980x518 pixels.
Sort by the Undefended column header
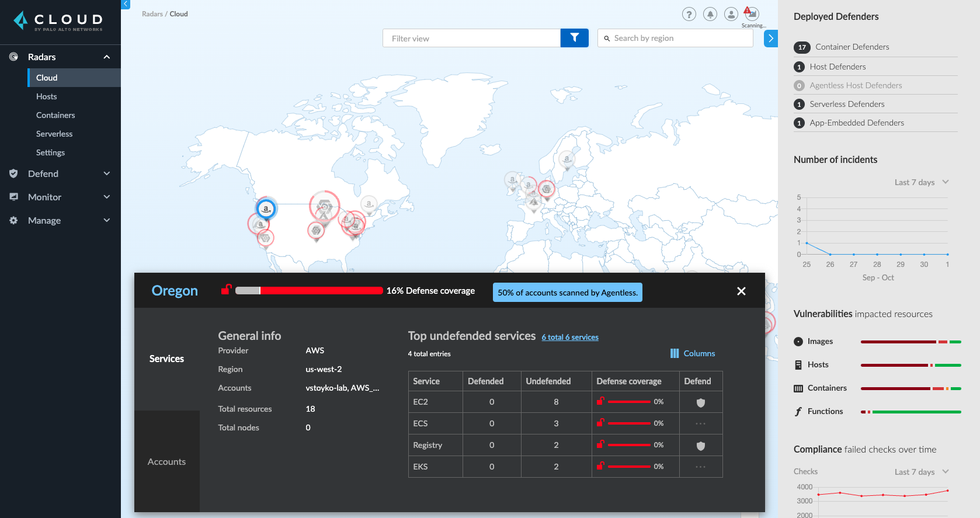coord(556,381)
